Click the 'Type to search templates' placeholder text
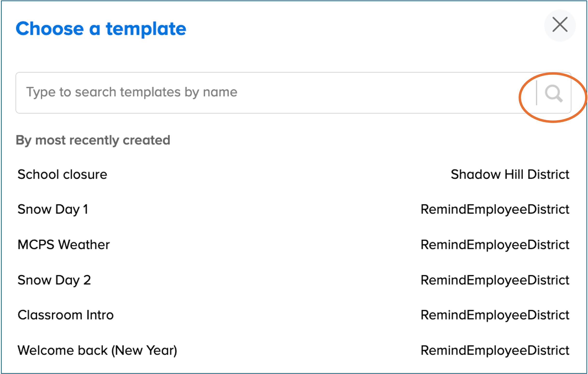 [132, 92]
